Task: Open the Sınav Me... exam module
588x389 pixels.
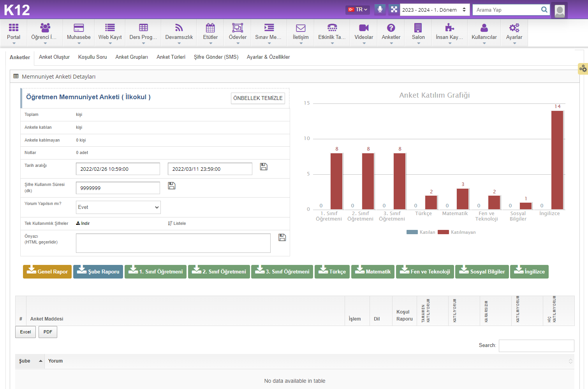Action: click(269, 32)
